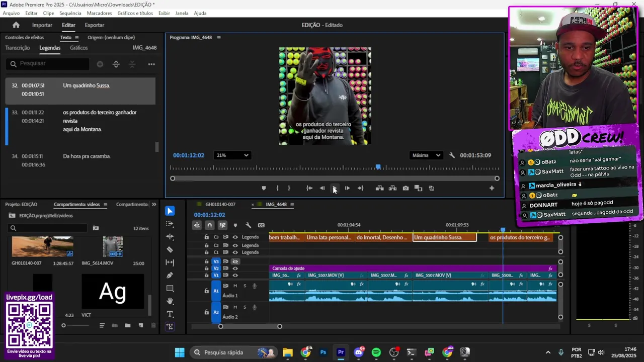
Task: Switch to the Gráficos tab
Action: (79, 48)
